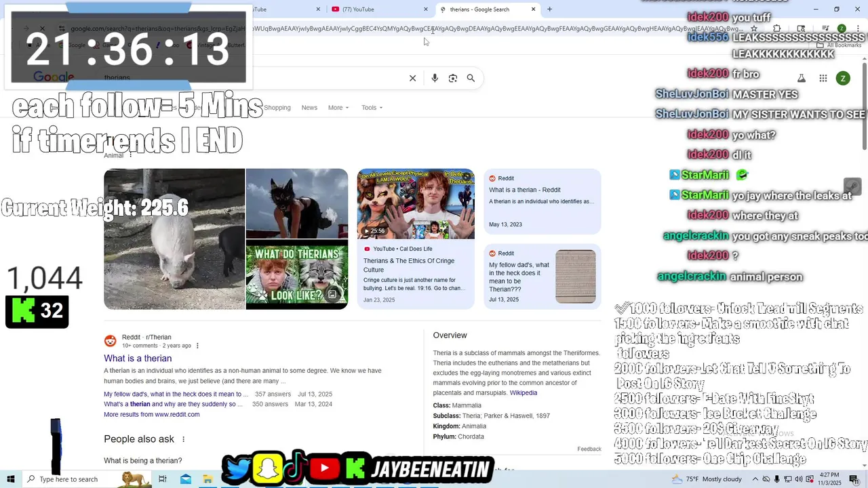The width and height of the screenshot is (868, 488).
Task: Open the taskbar clock 4:27 PM
Action: coord(829,479)
